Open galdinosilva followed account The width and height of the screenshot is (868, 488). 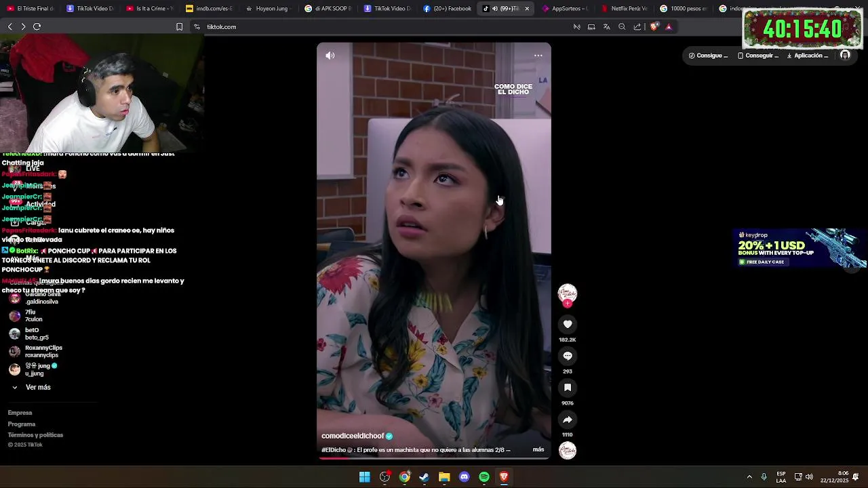coord(35,298)
